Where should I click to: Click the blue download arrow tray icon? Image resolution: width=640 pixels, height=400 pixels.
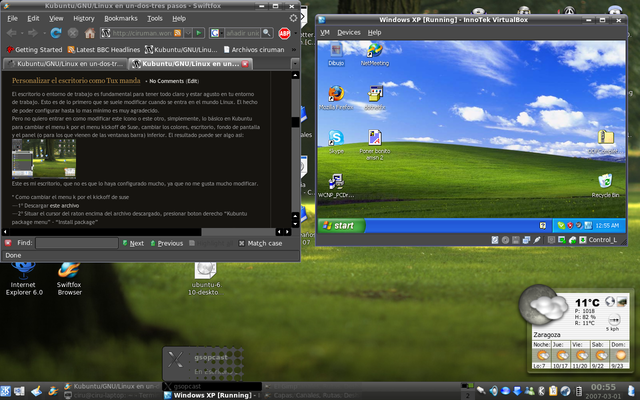coord(517,391)
